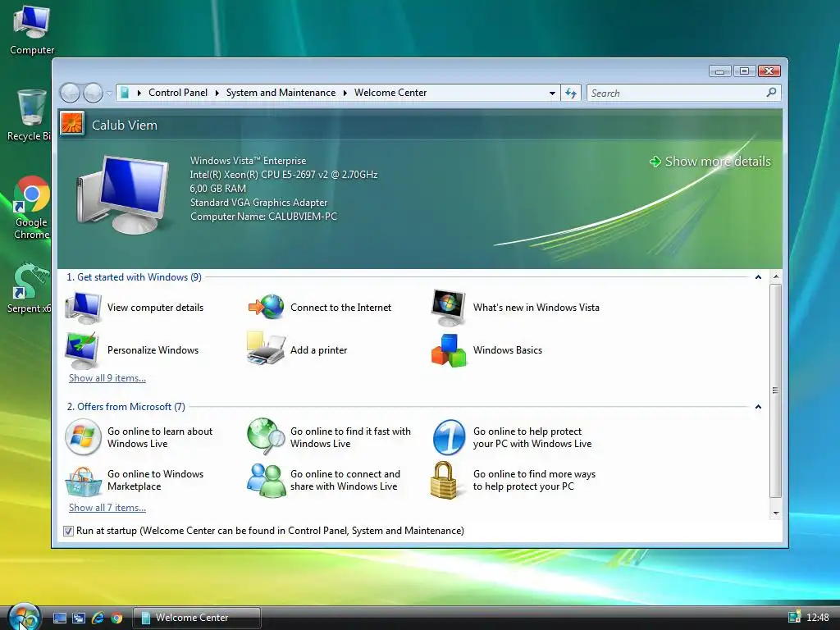Viewport: 840px width, 630px height.
Task: Click the scrollbar up arrow
Action: click(775, 277)
